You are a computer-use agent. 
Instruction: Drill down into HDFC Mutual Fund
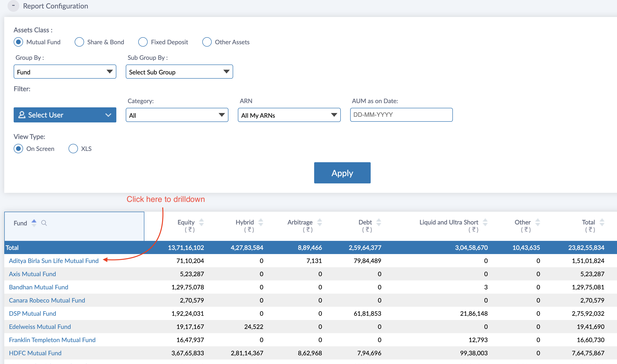tap(35, 353)
